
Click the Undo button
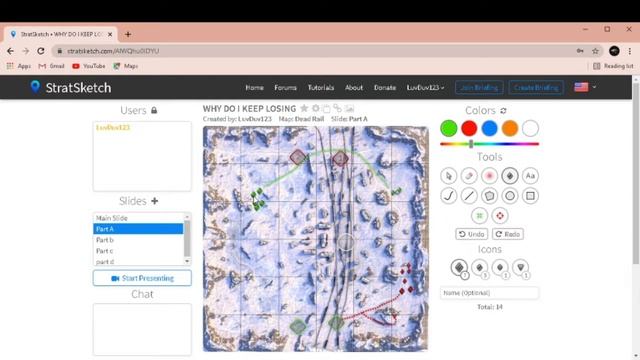click(x=471, y=234)
